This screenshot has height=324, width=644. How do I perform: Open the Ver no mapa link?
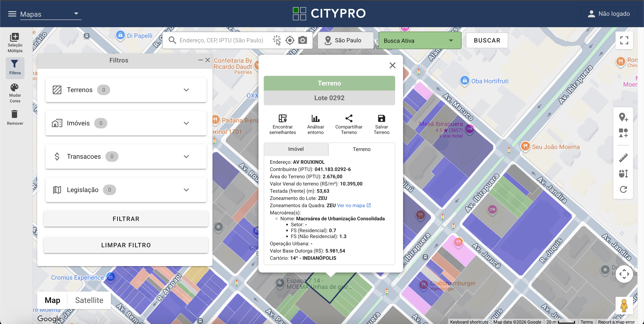pos(354,205)
